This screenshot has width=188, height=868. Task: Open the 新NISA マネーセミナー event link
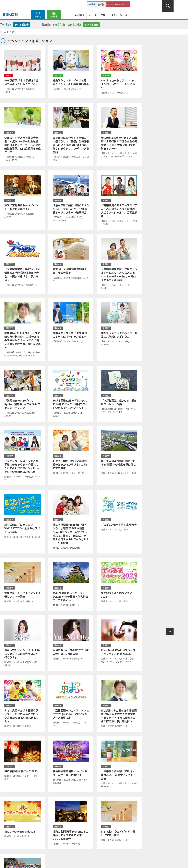tap(23, 340)
